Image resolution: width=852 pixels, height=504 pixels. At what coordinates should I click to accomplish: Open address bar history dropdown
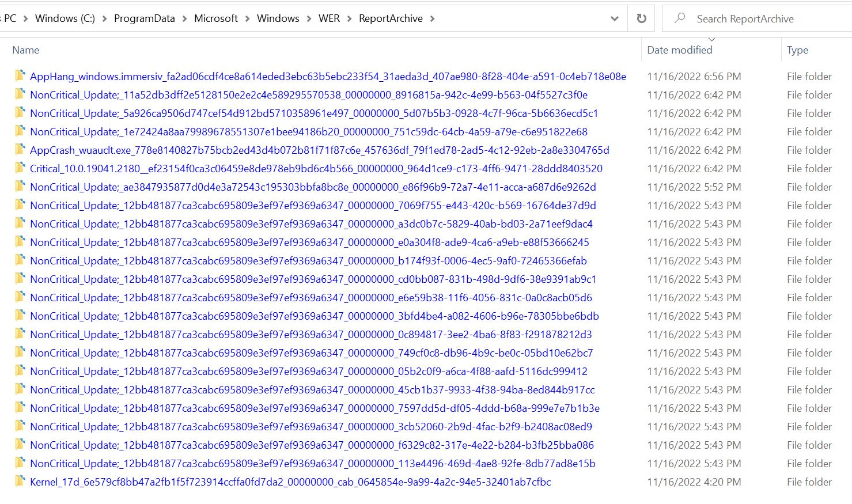(614, 18)
